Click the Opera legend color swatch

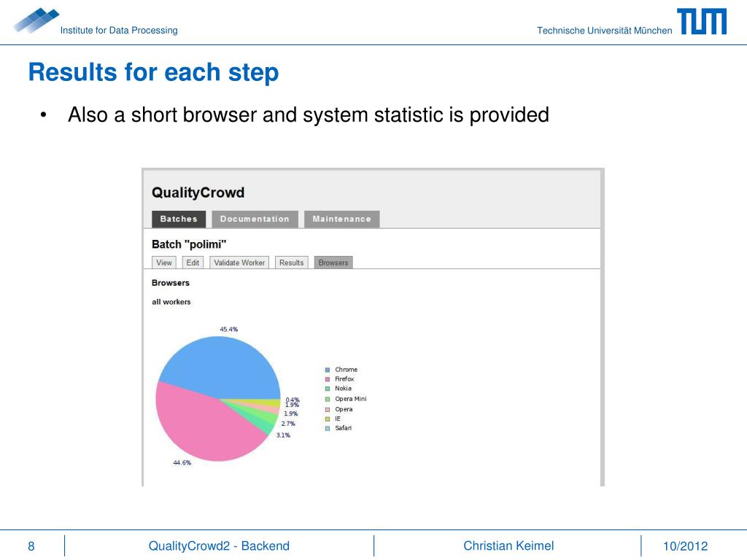coord(328,410)
